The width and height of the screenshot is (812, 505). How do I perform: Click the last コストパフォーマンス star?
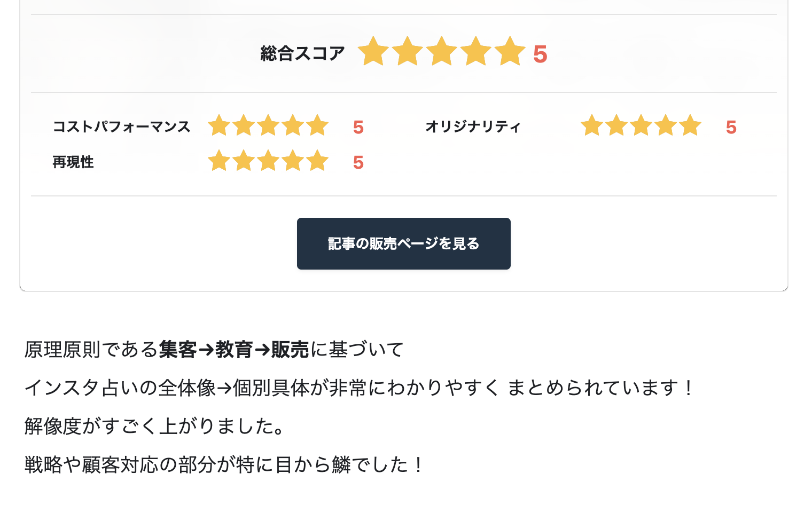[x=317, y=126]
